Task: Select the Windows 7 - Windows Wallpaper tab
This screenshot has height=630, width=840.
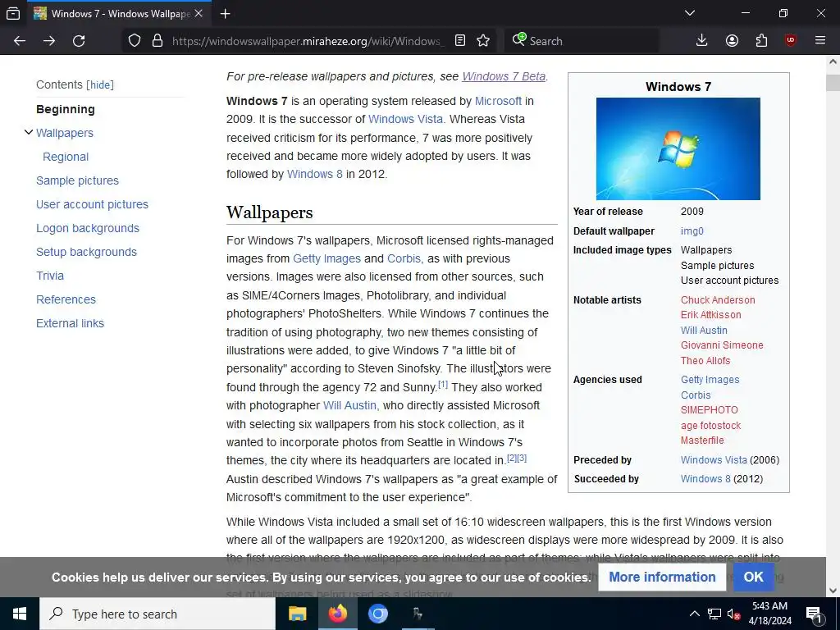Action: tap(119, 14)
